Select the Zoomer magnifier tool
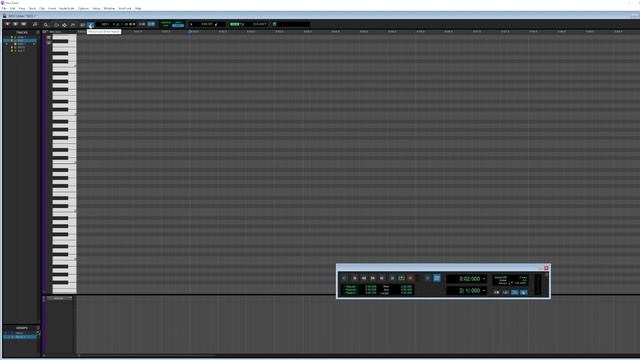 [45, 24]
